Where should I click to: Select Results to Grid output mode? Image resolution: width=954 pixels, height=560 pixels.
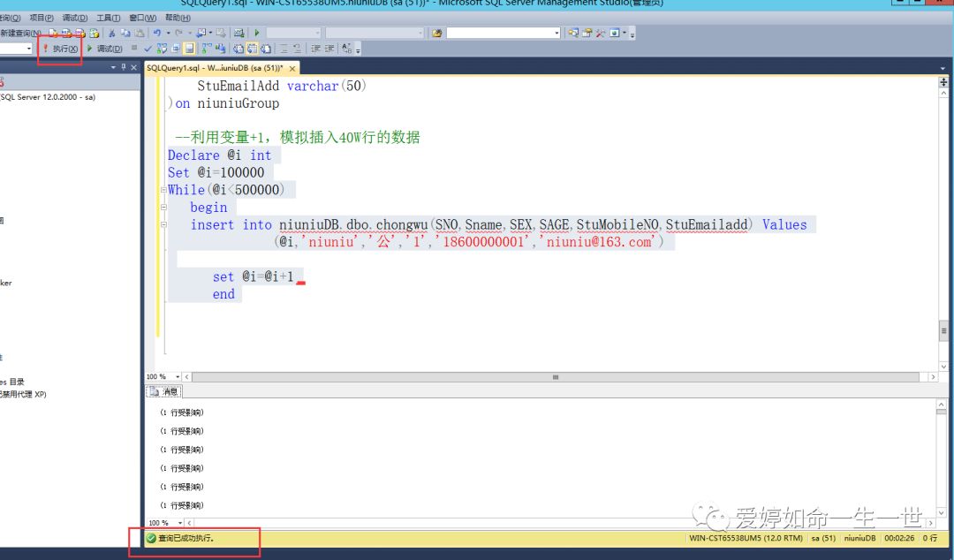click(x=252, y=48)
